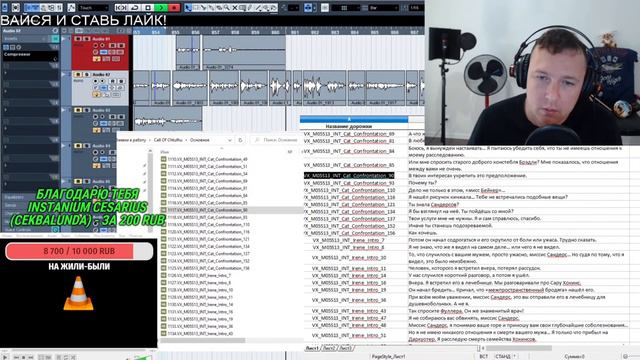Click the Explorer search field
This screenshot has height=360, width=640.
[276, 140]
